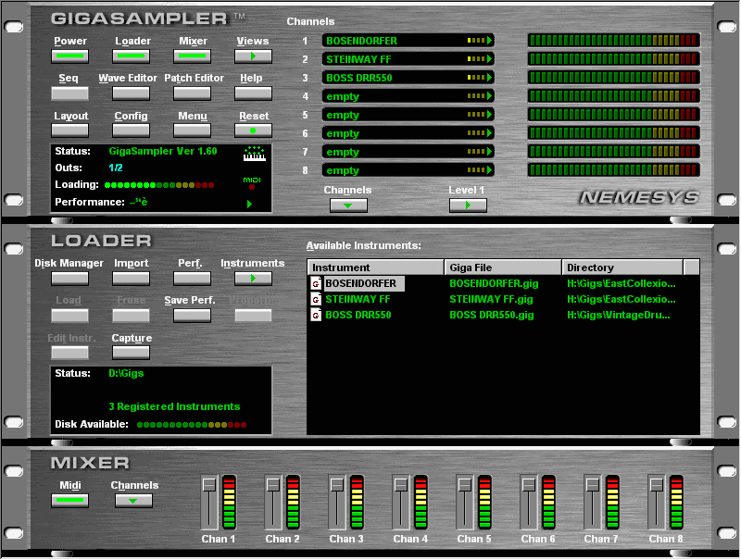Click the BOSS DRR550 instrument file icon
The height and width of the screenshot is (560, 741).
pos(316,315)
